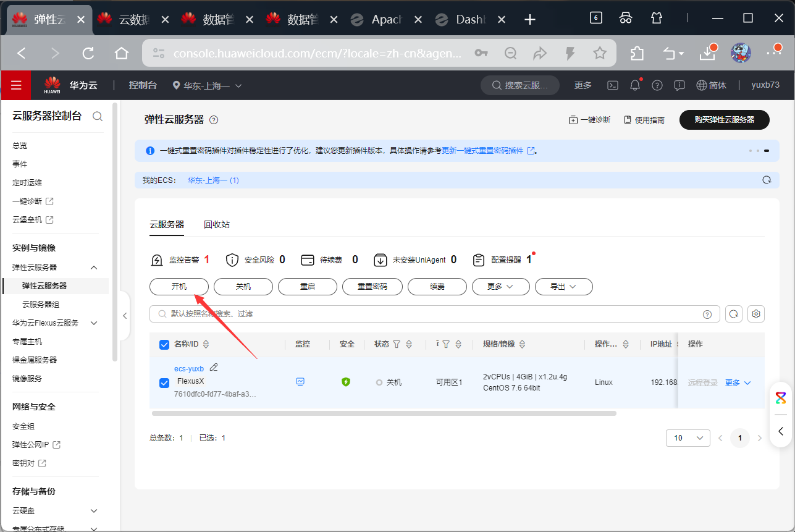Click the 搜索云服务 search box
Viewport: 795px width, 532px height.
[x=520, y=85]
